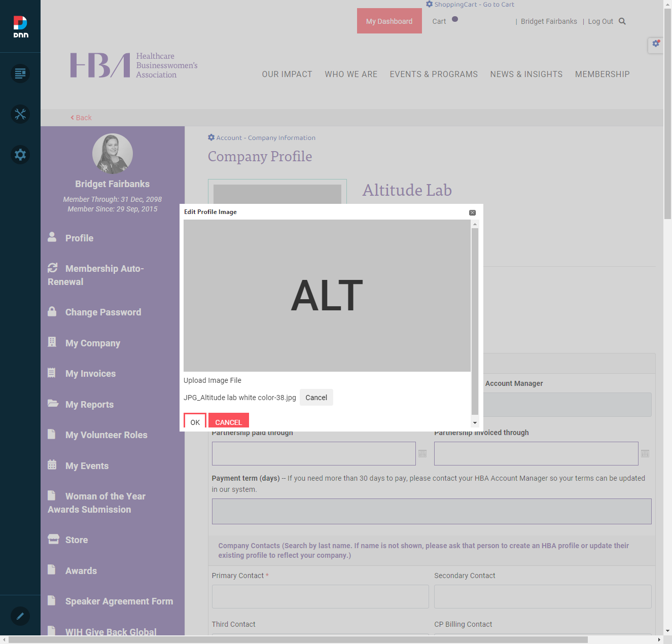
Task: Go Back using the Back link
Action: pyautogui.click(x=81, y=118)
